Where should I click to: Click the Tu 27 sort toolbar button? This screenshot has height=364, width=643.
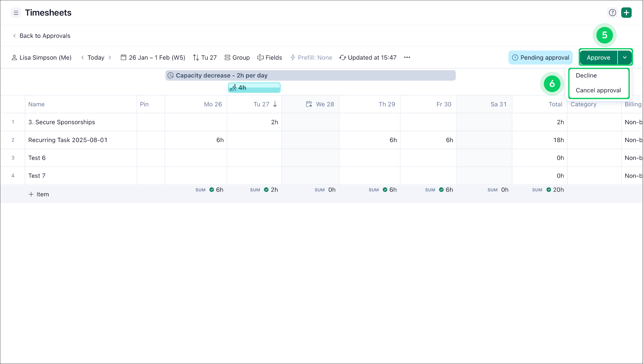(x=205, y=57)
